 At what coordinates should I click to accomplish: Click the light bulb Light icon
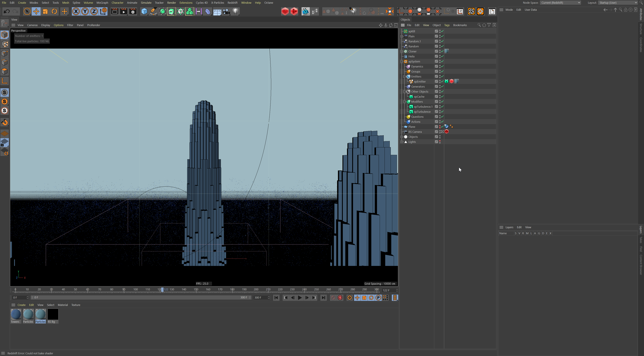[x=235, y=12]
